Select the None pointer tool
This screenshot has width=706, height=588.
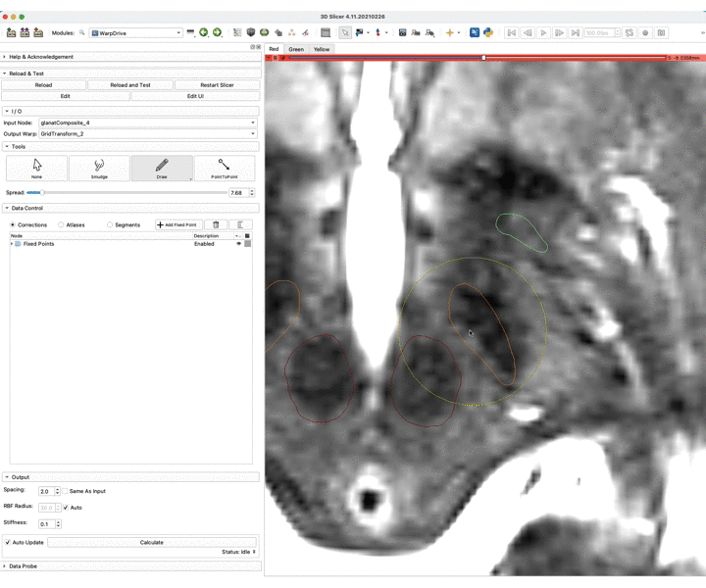click(36, 168)
